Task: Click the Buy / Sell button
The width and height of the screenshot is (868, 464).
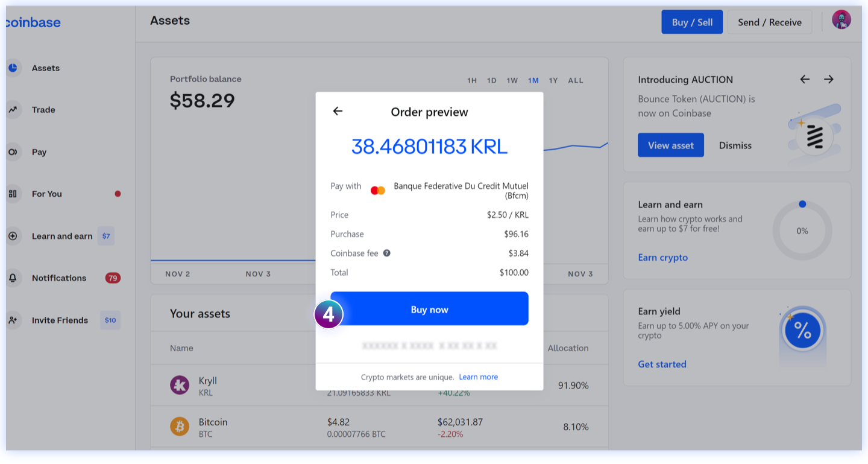Action: (x=692, y=22)
